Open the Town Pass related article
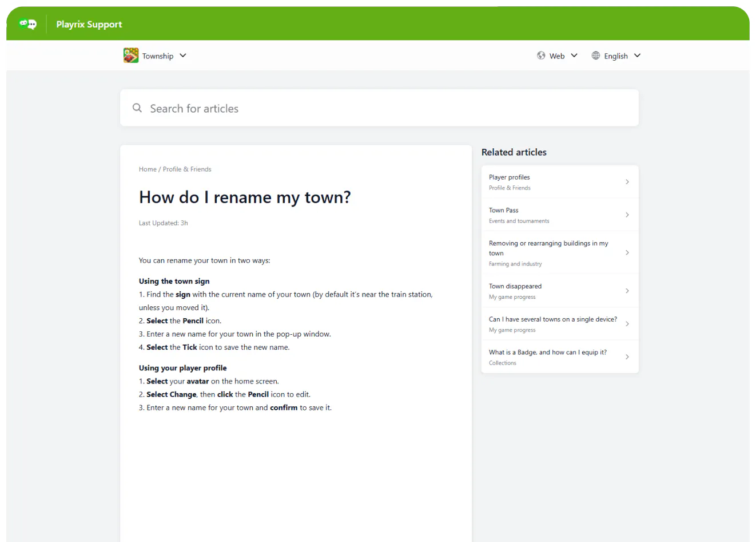The height and width of the screenshot is (542, 756). (504, 211)
